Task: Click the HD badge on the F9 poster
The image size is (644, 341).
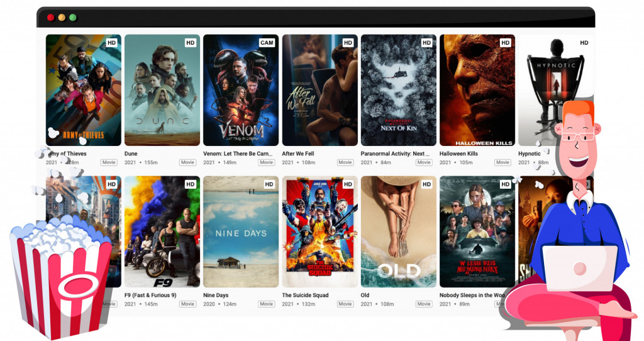Action: (x=191, y=184)
